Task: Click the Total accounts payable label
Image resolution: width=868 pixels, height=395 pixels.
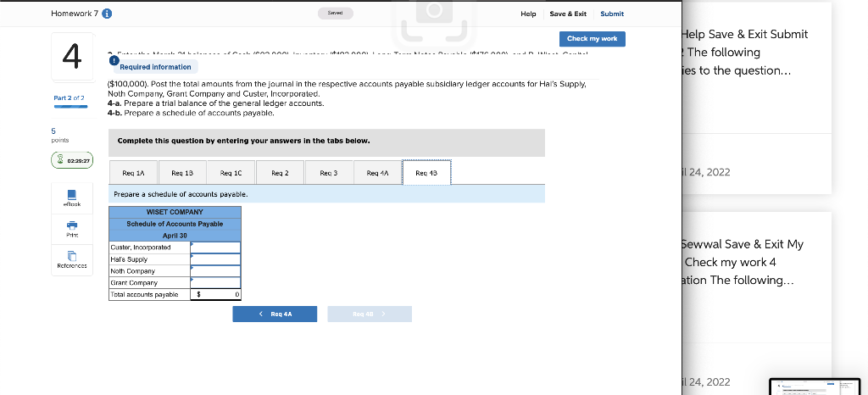Action: click(149, 295)
